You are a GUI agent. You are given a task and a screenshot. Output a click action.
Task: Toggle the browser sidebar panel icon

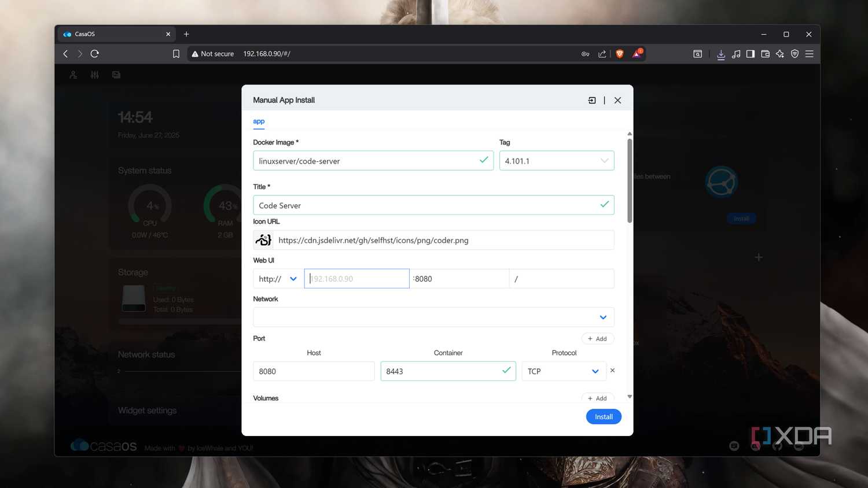[x=751, y=54]
